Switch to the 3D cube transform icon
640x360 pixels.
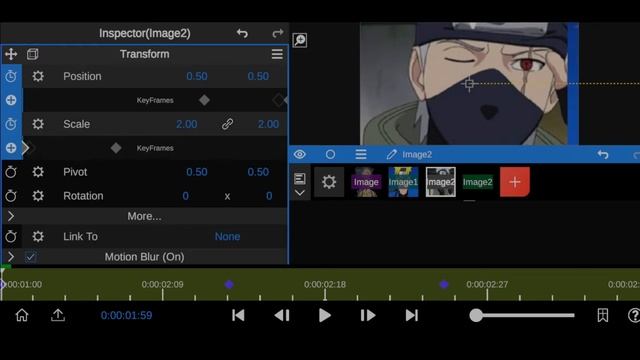click(33, 54)
